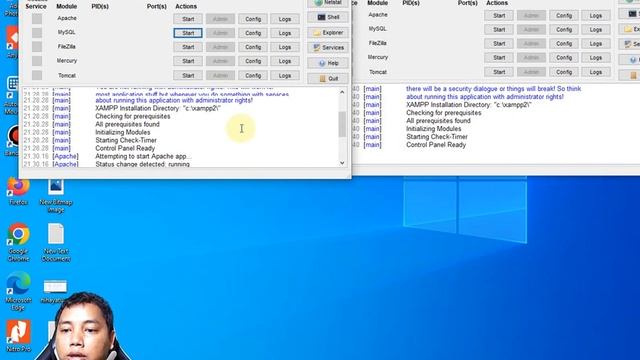Start FileZilla in the left XAMPP window
The height and width of the screenshot is (360, 640).
(188, 47)
